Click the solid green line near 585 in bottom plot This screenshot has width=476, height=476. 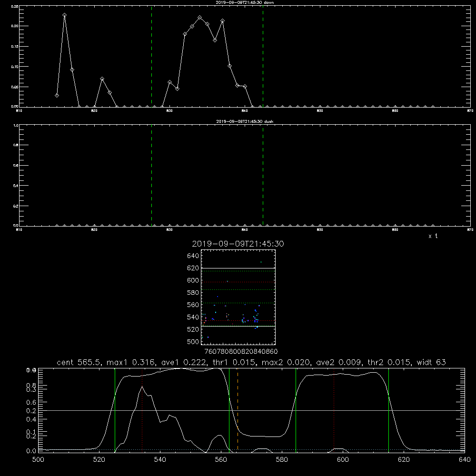[296, 410]
